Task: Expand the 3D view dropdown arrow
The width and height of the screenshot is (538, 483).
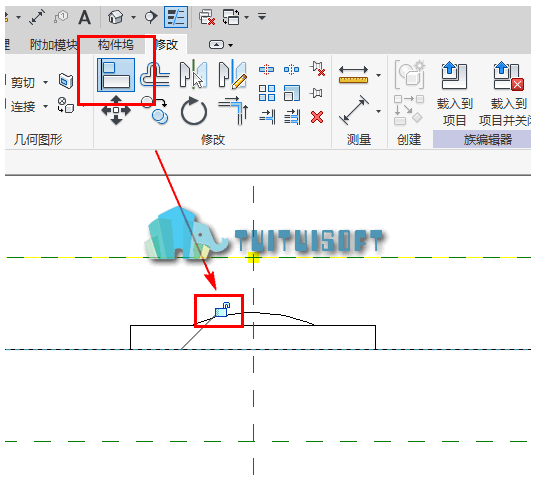Action: point(133,17)
